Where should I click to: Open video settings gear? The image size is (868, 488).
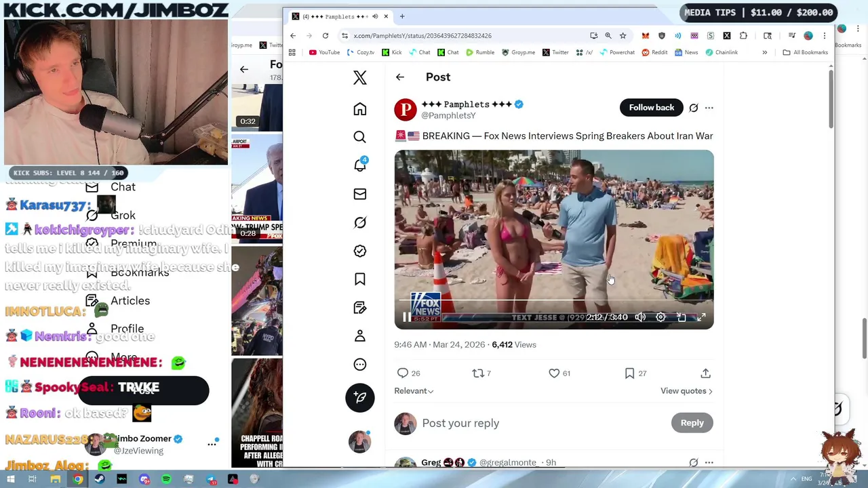[x=660, y=317]
